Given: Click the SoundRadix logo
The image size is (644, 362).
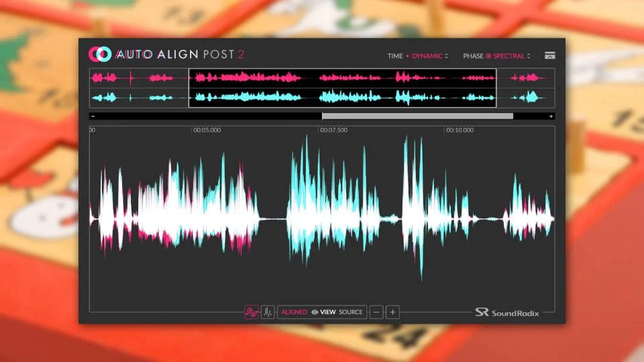Looking at the screenshot, I should point(507,313).
